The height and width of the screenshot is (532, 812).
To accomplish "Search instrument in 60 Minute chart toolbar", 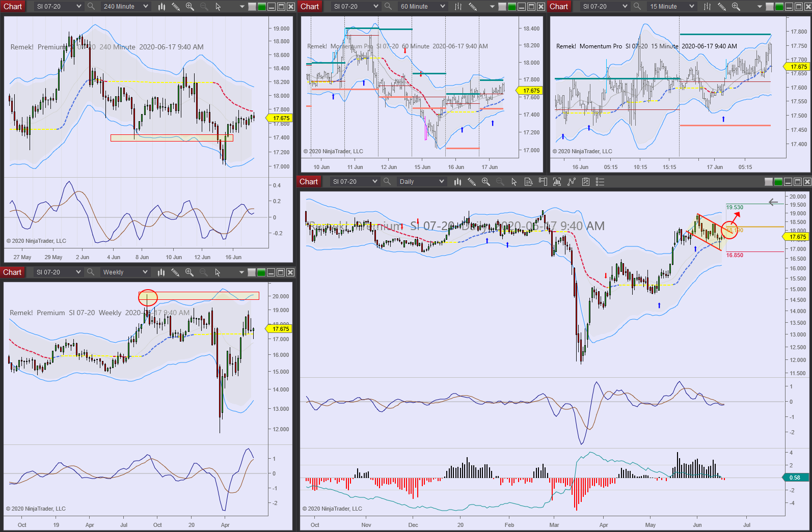I will click(388, 7).
